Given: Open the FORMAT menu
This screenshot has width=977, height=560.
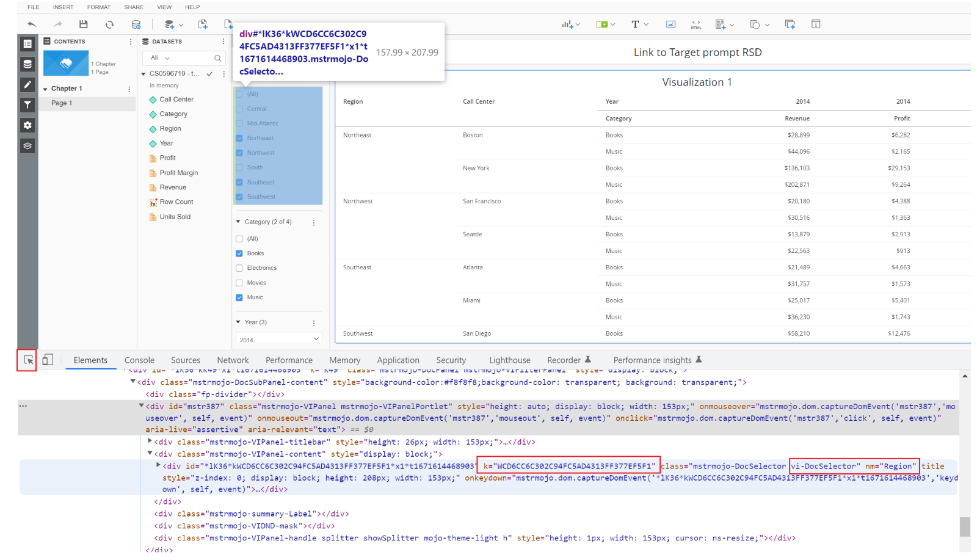Looking at the screenshot, I should pos(98,7).
